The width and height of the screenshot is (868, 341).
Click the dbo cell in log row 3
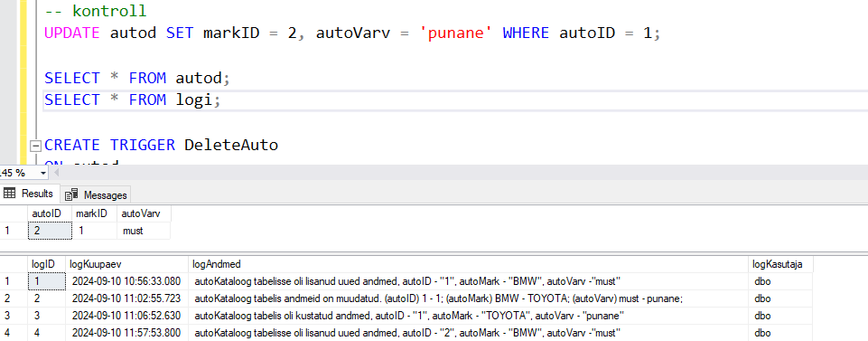click(781, 316)
